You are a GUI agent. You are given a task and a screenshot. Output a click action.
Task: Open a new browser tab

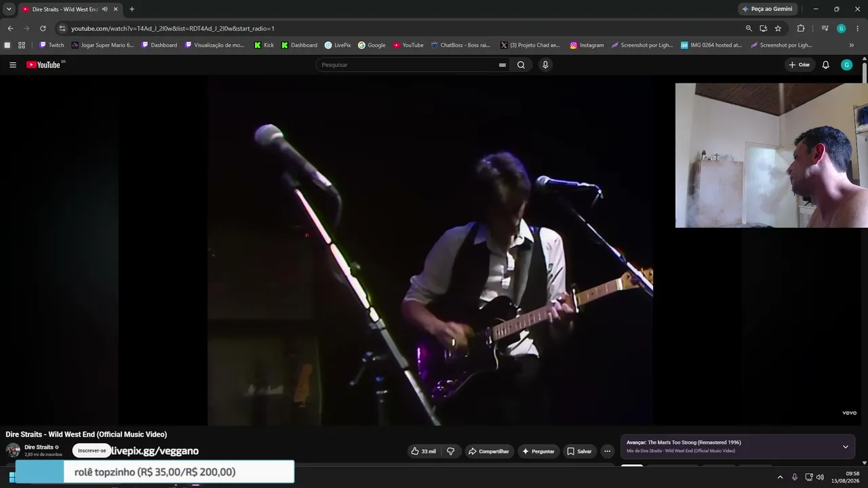click(x=132, y=9)
